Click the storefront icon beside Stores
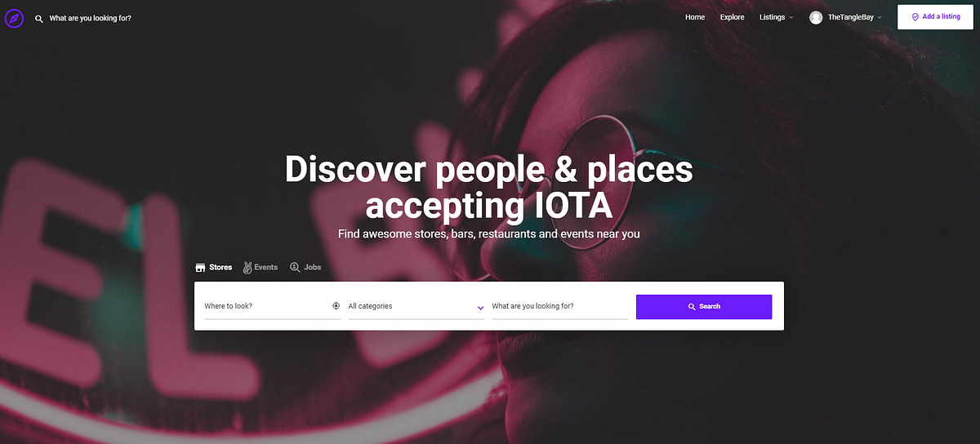 (x=200, y=268)
